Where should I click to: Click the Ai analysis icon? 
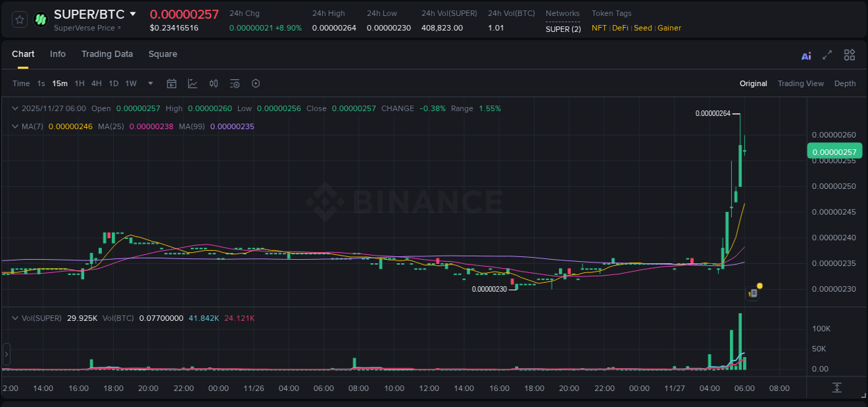[806, 55]
